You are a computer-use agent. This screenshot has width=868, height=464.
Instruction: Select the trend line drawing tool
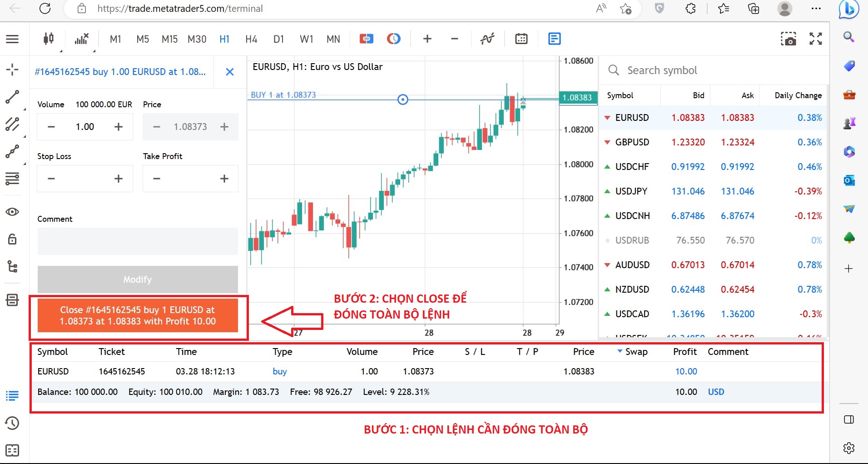point(12,97)
